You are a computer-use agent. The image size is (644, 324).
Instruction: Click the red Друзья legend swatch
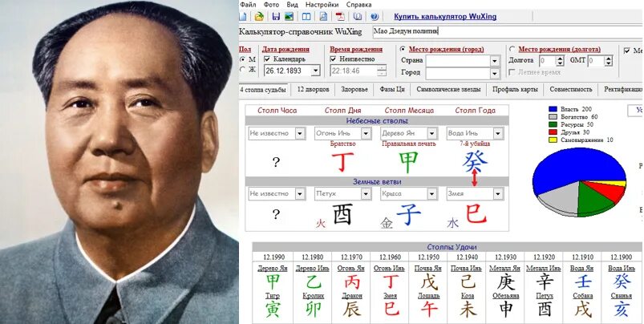[553, 132]
